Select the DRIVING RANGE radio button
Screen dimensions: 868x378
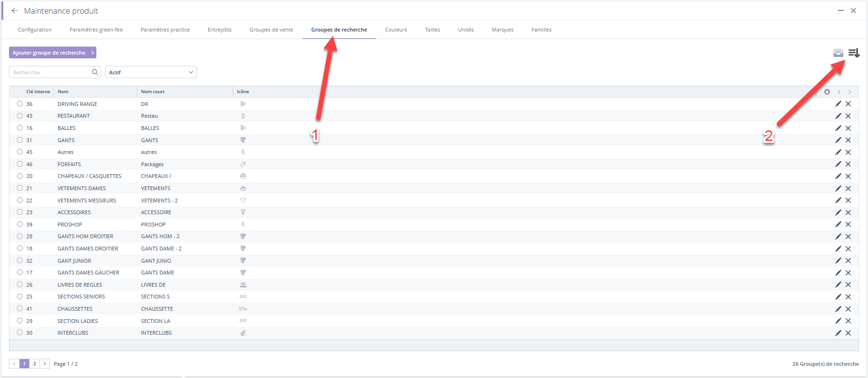tap(20, 104)
